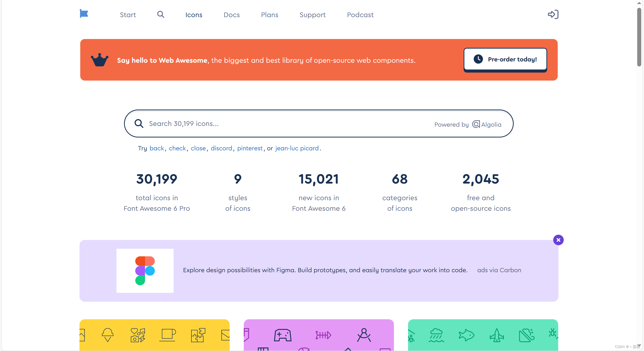644x351 pixels.
Task: Click the Figma logo thumbnail
Action: click(x=145, y=271)
